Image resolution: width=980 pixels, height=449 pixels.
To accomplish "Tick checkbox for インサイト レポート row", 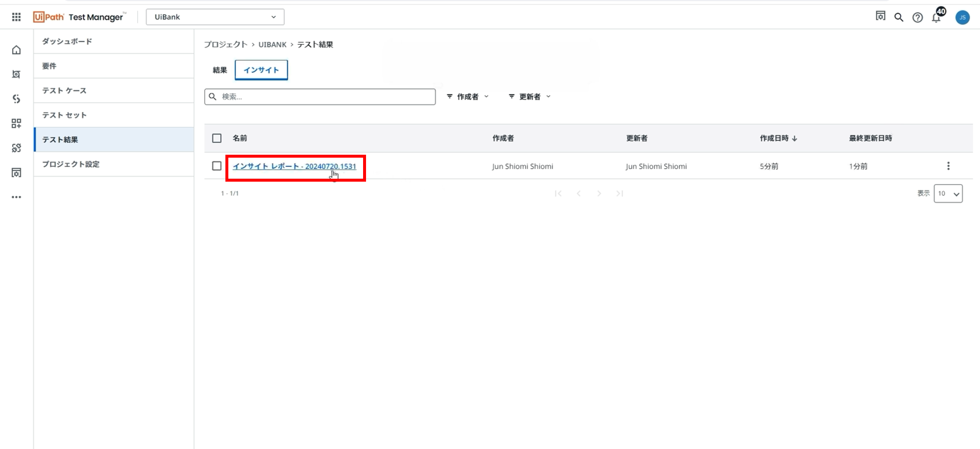I will (x=217, y=166).
